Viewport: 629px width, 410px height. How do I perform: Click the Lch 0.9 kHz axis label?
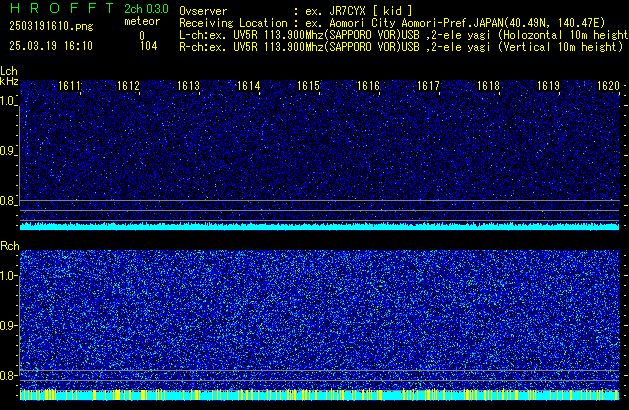[x=8, y=151]
